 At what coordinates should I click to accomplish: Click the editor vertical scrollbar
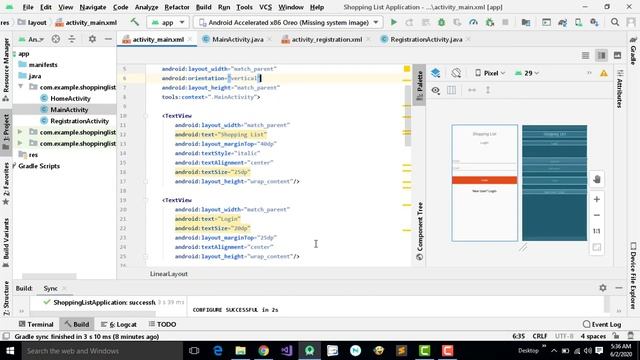(x=408, y=116)
